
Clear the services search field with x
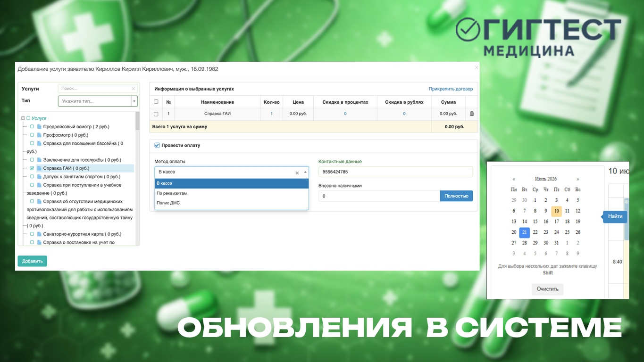[x=133, y=89]
